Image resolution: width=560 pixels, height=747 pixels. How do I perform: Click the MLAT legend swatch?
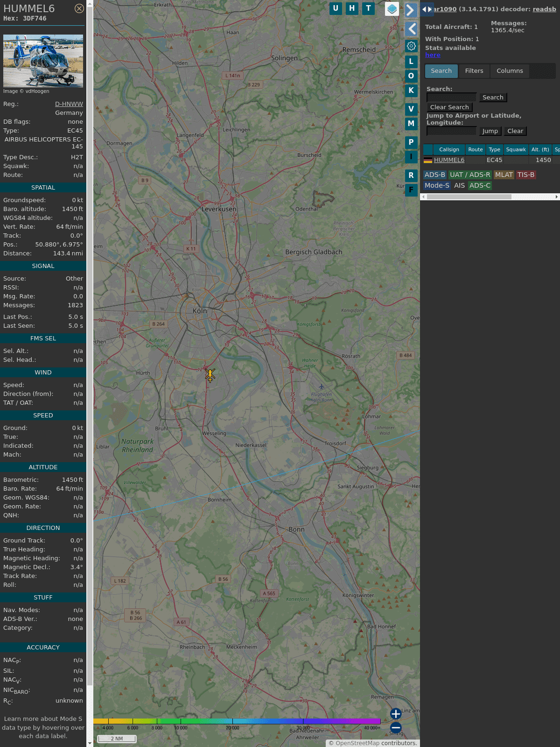coord(504,175)
